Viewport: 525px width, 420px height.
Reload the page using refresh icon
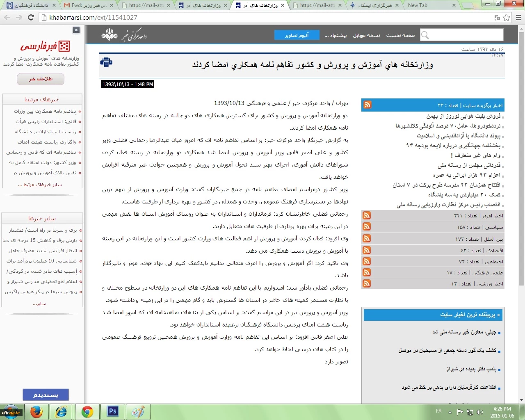pyautogui.click(x=31, y=17)
